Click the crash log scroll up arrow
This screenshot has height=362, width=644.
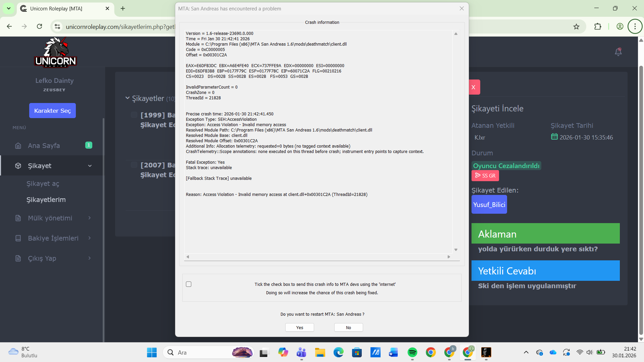(x=456, y=34)
